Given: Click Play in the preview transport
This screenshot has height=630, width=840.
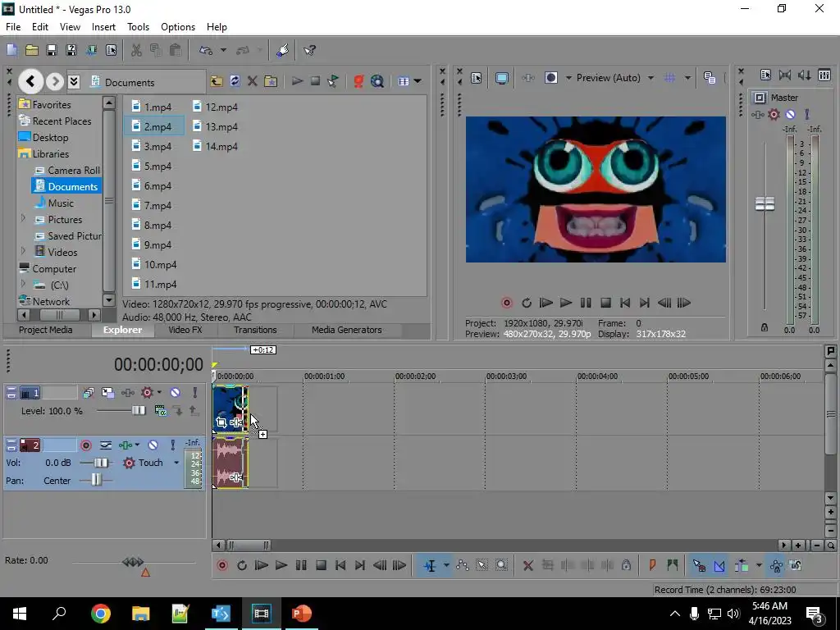Looking at the screenshot, I should point(566,303).
